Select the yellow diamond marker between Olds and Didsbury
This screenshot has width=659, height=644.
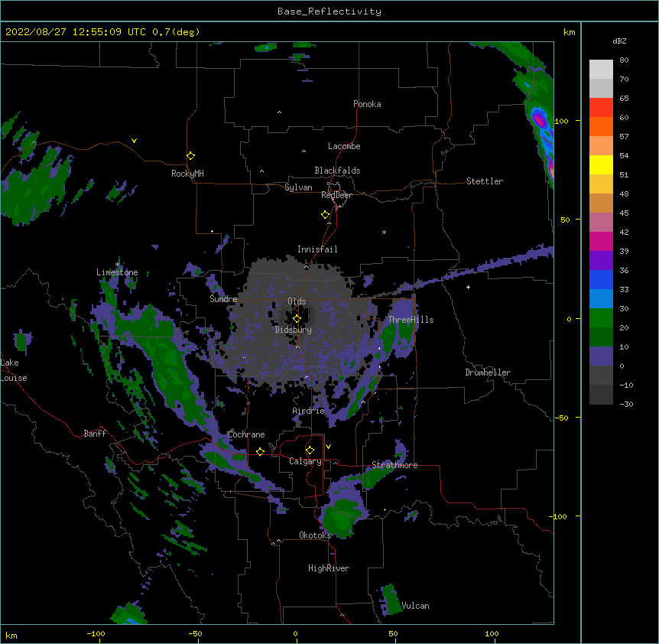(297, 319)
